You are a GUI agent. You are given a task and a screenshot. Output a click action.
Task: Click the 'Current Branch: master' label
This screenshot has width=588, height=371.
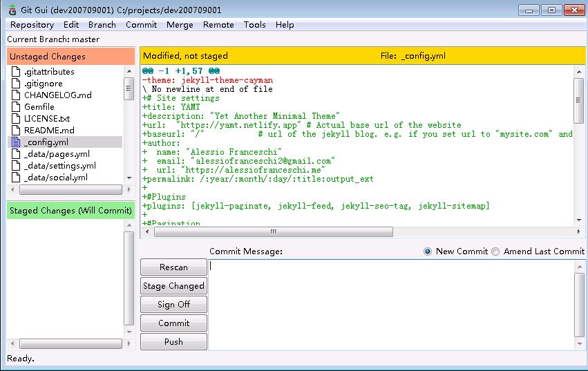click(x=53, y=39)
